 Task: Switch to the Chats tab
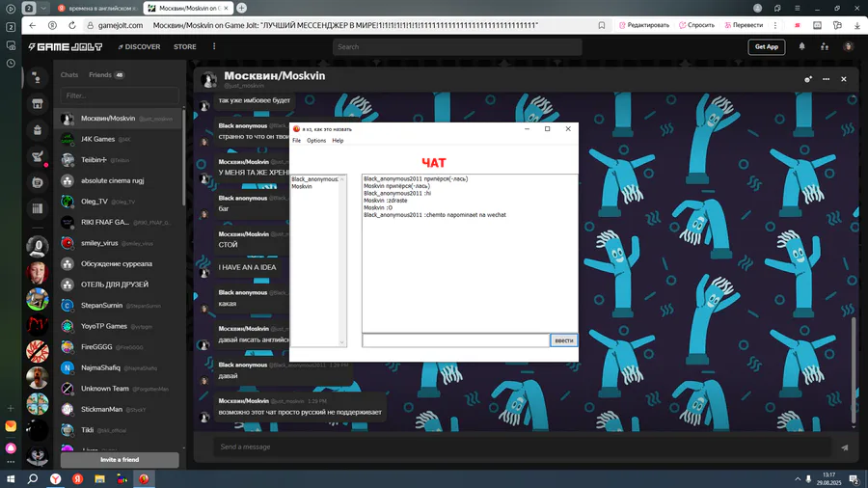coord(69,74)
